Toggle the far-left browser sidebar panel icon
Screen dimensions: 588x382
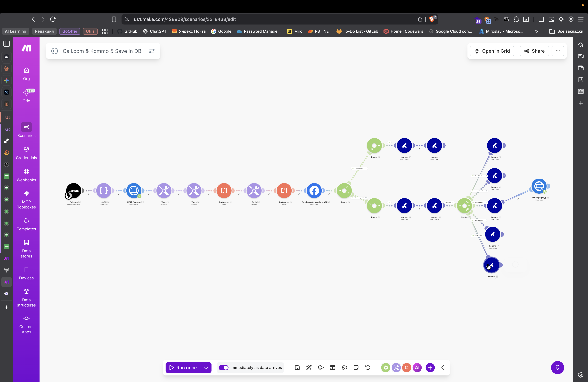point(7,44)
